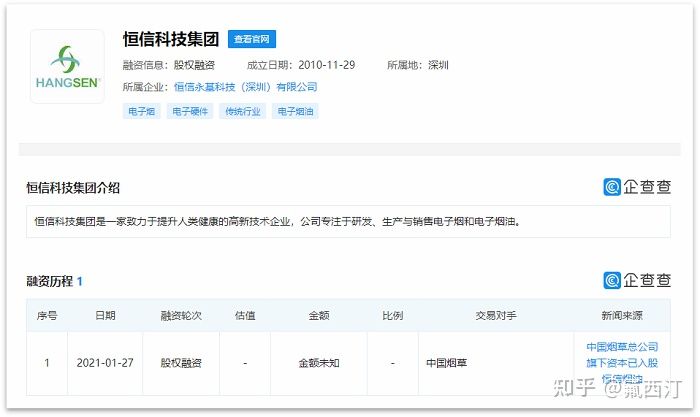Click the 融资轮次 column header
Image resolution: width=700 pixels, height=417 pixels.
click(x=181, y=316)
